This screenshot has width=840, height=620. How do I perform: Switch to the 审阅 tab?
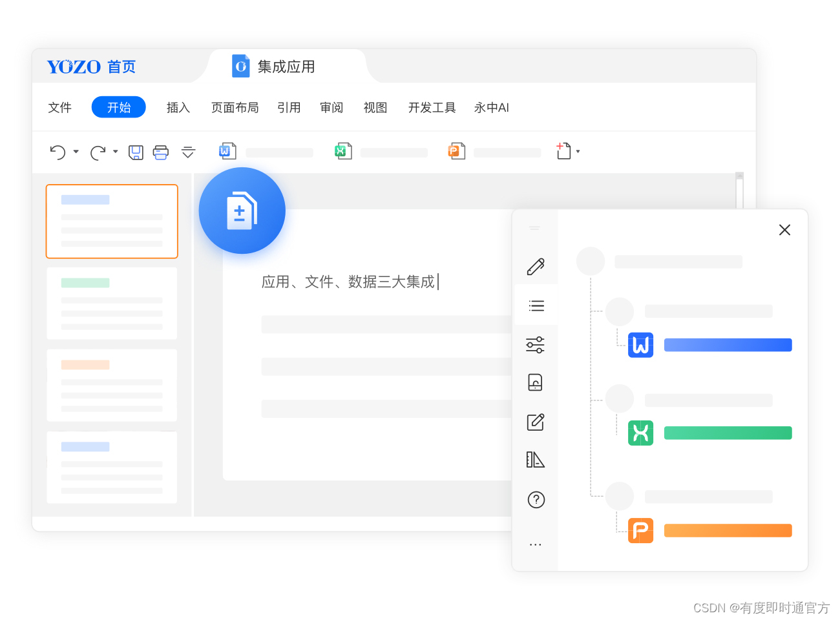tap(331, 107)
